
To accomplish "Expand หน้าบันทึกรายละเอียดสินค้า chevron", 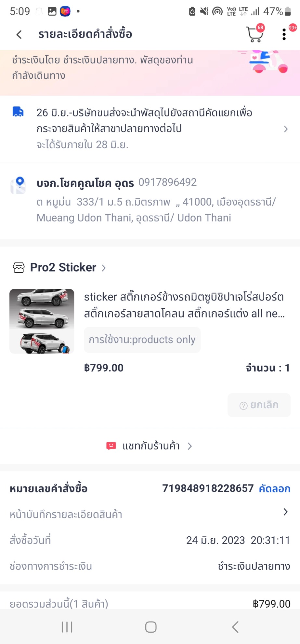I will click(285, 512).
